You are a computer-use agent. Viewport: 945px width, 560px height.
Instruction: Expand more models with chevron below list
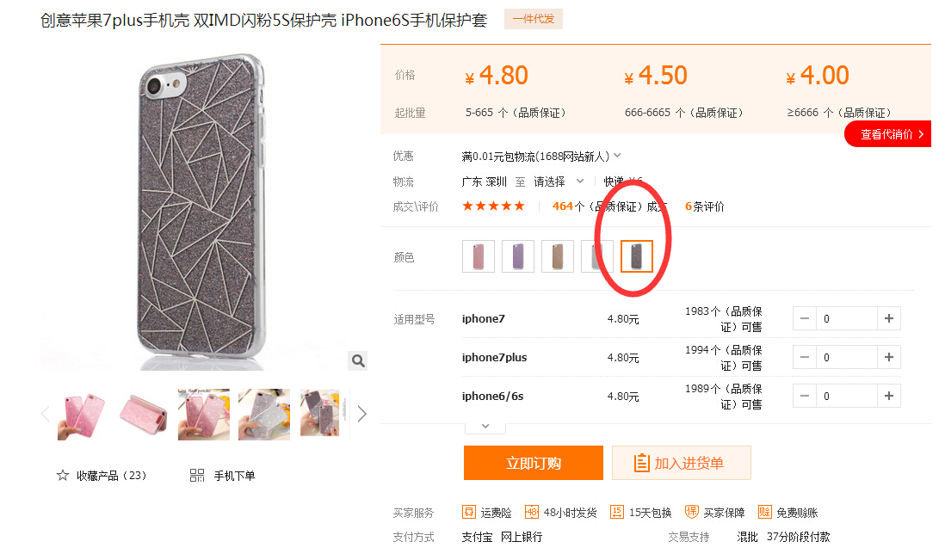click(x=485, y=427)
